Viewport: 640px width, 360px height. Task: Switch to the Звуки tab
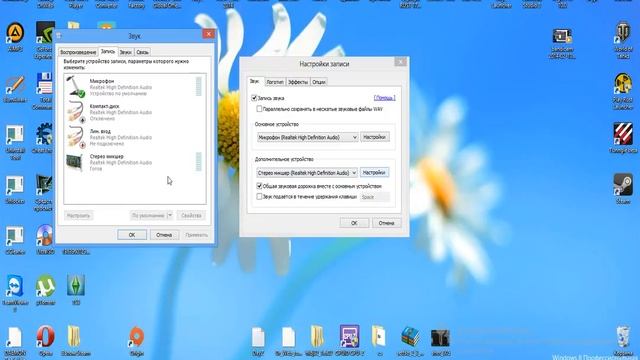[x=126, y=52]
